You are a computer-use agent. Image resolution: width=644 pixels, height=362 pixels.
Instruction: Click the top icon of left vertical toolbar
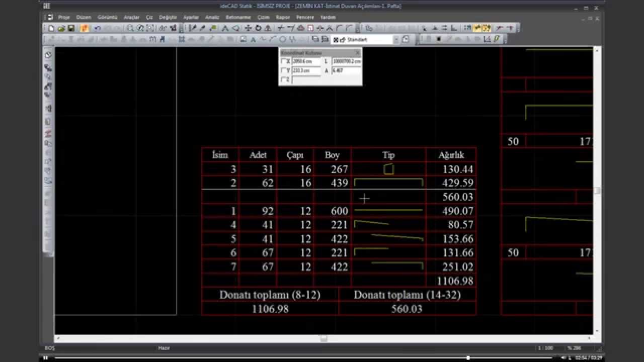coord(48,55)
